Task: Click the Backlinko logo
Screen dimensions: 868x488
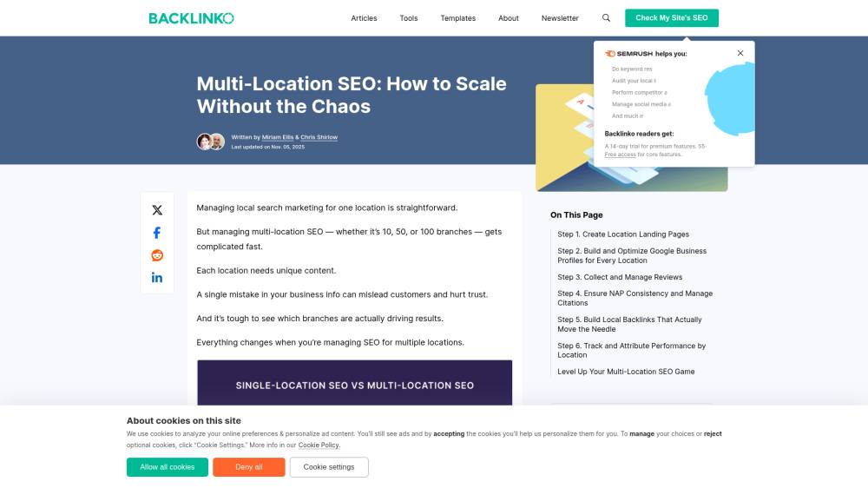Action: pyautogui.click(x=191, y=18)
